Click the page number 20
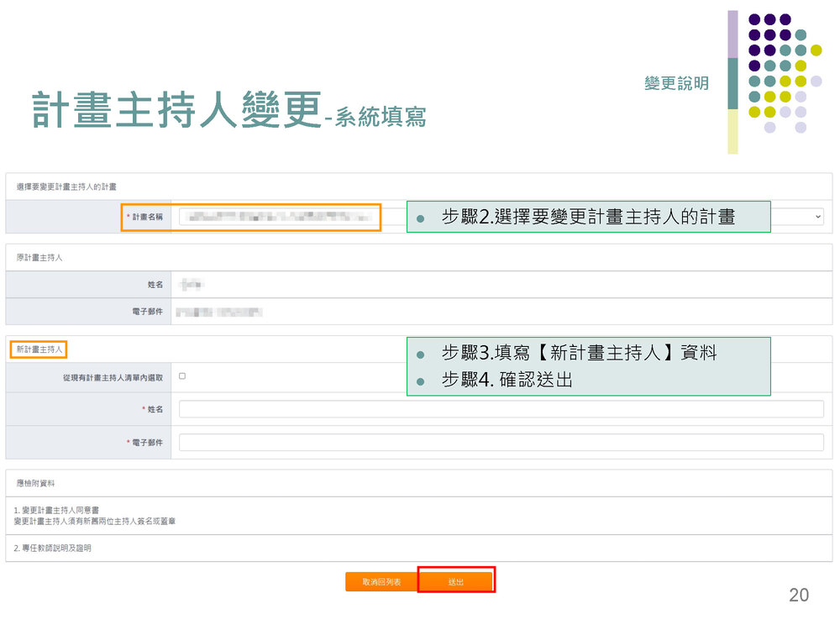The width and height of the screenshot is (840, 630). 798,595
